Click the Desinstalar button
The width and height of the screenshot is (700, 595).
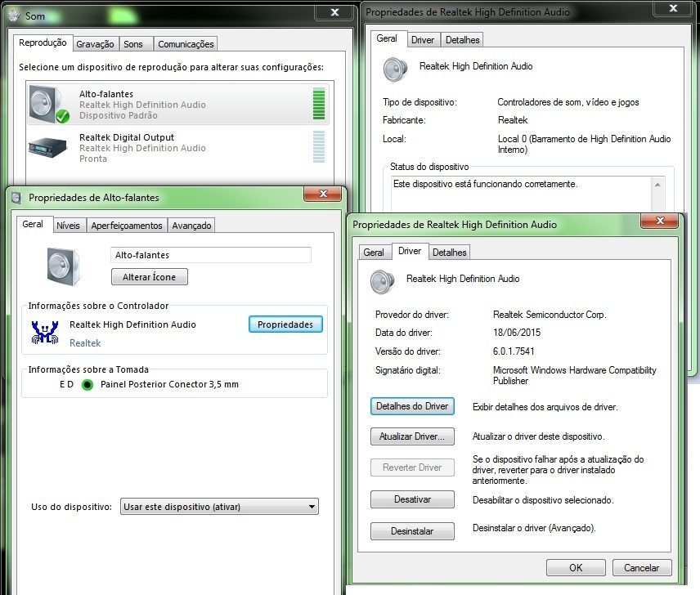point(412,530)
